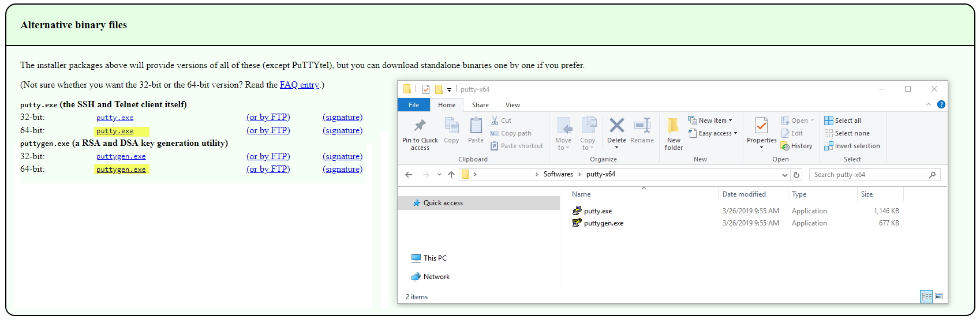Image resolution: width=980 pixels, height=320 pixels.
Task: Go up one folder with up arrow
Action: pos(451,175)
